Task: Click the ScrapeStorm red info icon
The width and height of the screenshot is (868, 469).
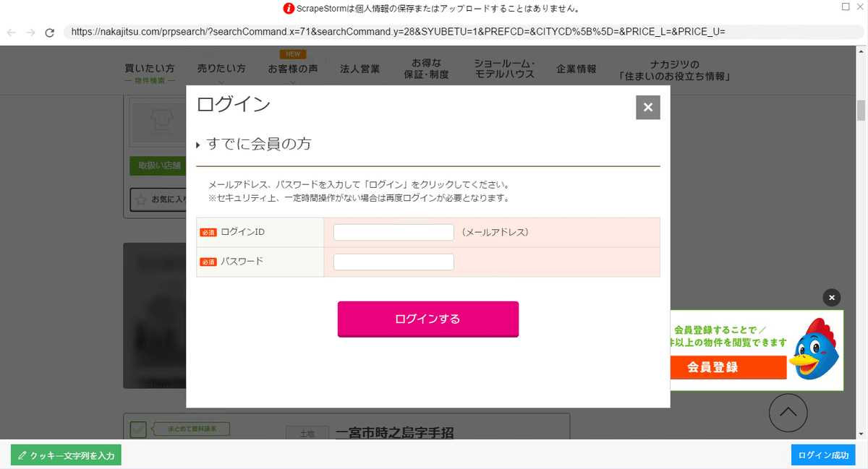Action: tap(289, 9)
